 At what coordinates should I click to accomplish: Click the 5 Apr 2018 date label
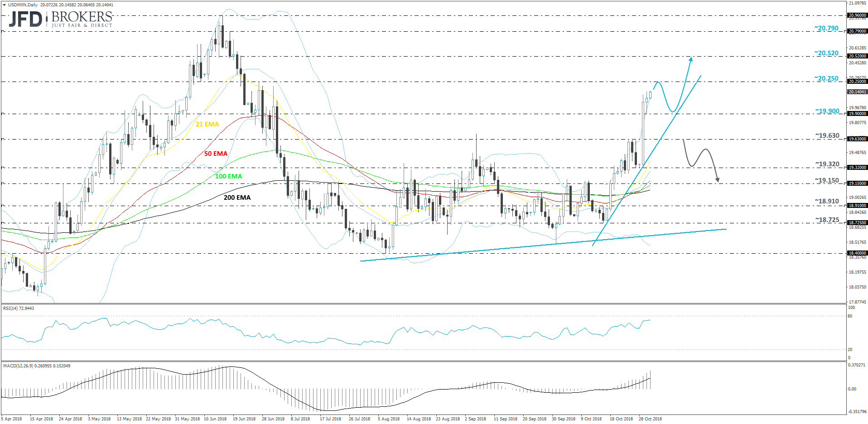click(x=12, y=419)
